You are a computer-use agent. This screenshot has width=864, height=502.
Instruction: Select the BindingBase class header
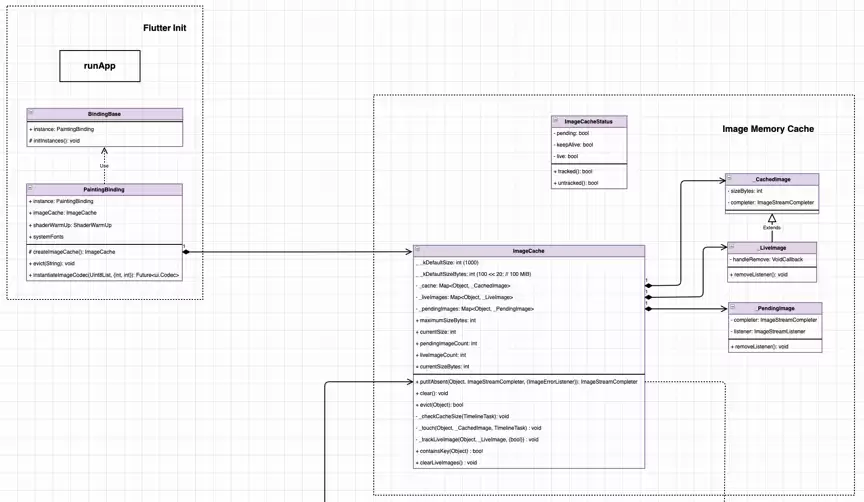tap(105, 114)
